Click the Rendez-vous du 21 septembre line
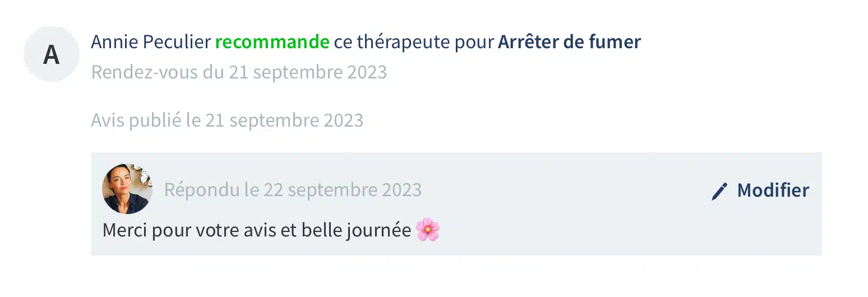Viewport: 868px width, 297px height. pyautogui.click(x=239, y=72)
